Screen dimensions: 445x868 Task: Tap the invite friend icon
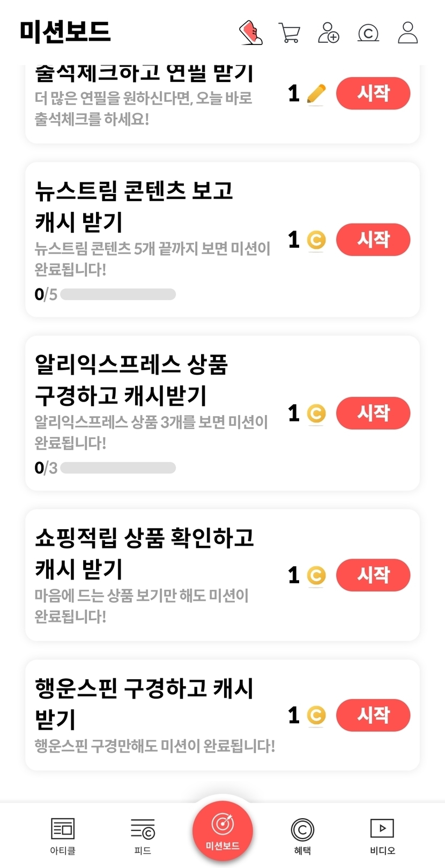coord(329,33)
